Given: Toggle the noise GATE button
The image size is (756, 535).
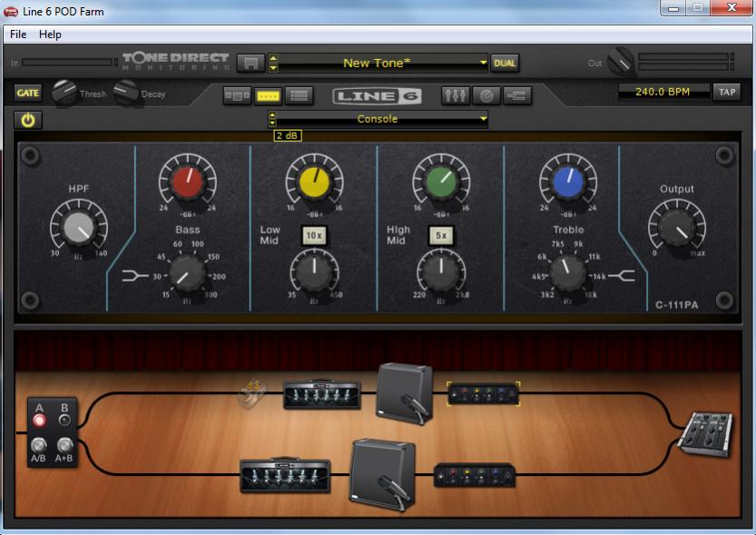Looking at the screenshot, I should tap(28, 94).
